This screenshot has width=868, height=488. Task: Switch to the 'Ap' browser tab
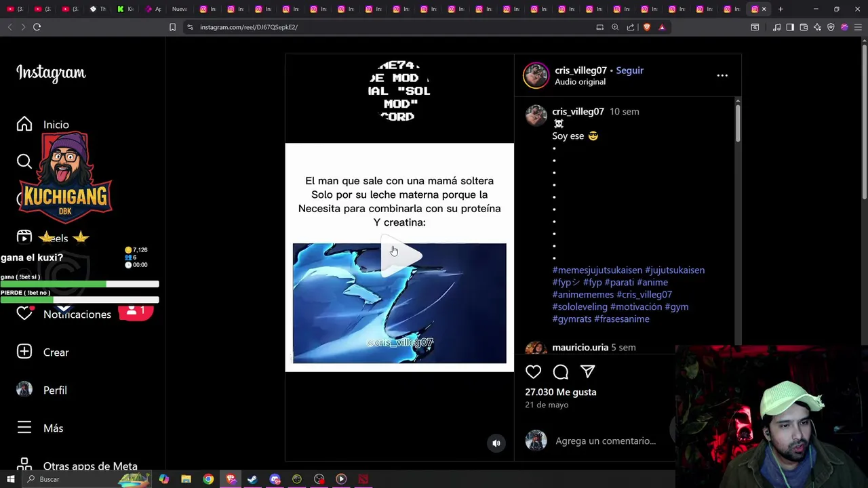point(153,9)
